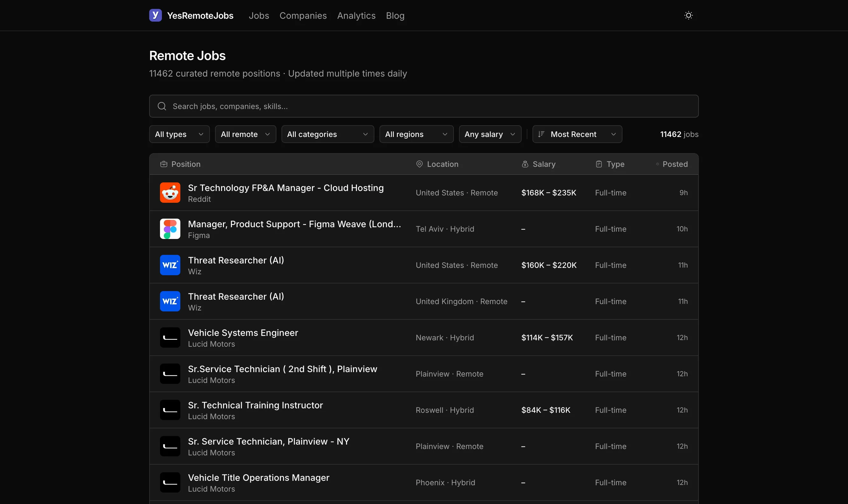This screenshot has height=504, width=848.
Task: Click the Reddit company logo icon
Action: tap(170, 193)
